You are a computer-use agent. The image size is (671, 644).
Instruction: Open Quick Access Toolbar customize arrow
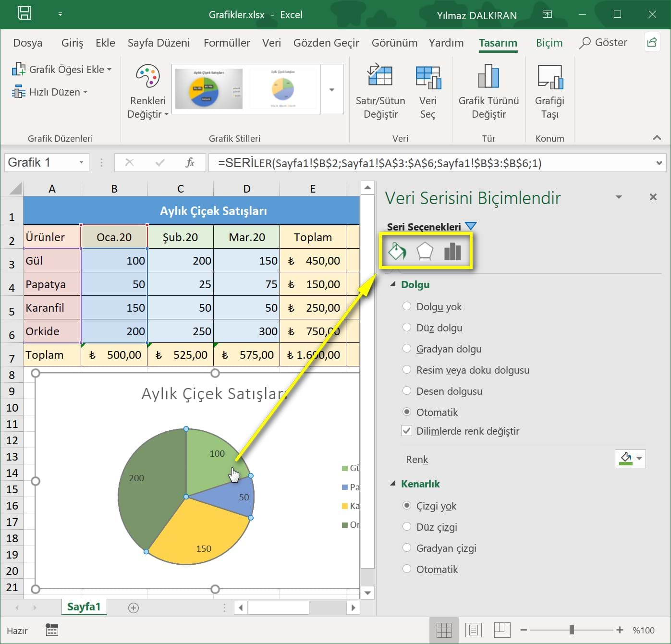(60, 14)
